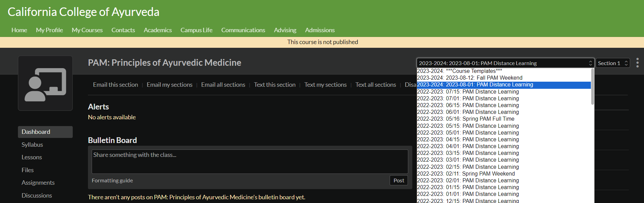Open Contacts in navigation bar

pyautogui.click(x=123, y=30)
